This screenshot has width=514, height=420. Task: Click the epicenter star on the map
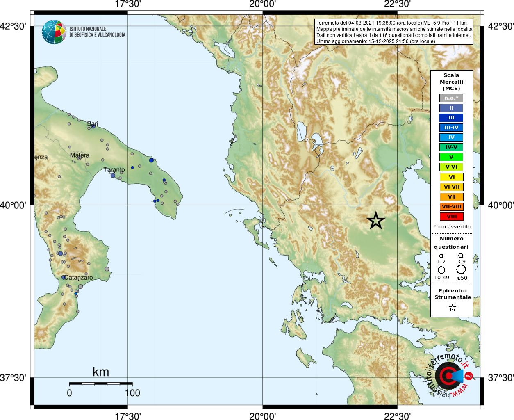(x=376, y=221)
